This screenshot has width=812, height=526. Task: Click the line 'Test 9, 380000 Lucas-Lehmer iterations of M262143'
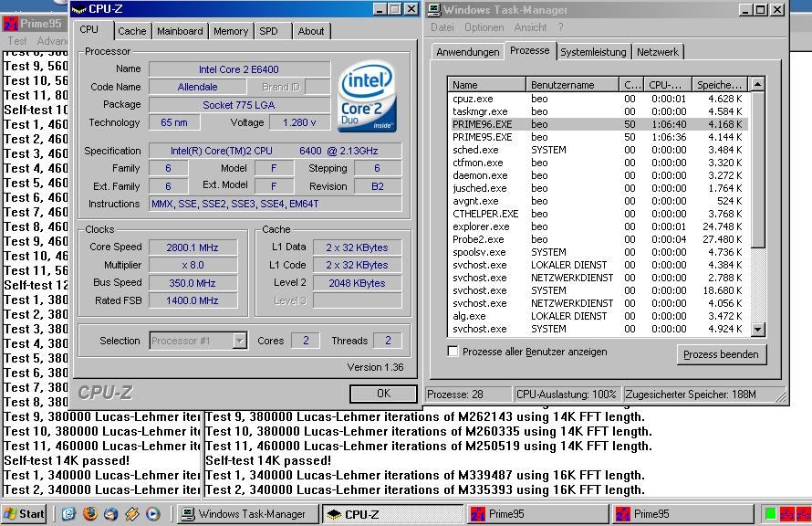click(424, 416)
